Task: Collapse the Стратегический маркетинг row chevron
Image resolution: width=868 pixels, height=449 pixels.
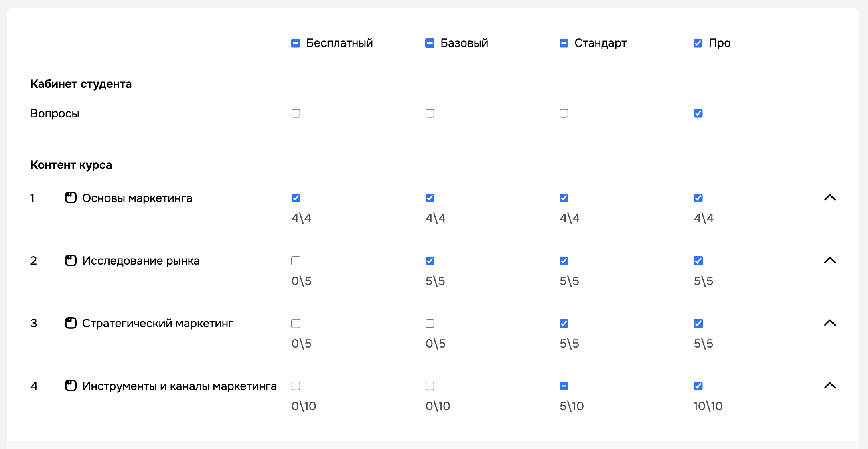Action: (829, 323)
